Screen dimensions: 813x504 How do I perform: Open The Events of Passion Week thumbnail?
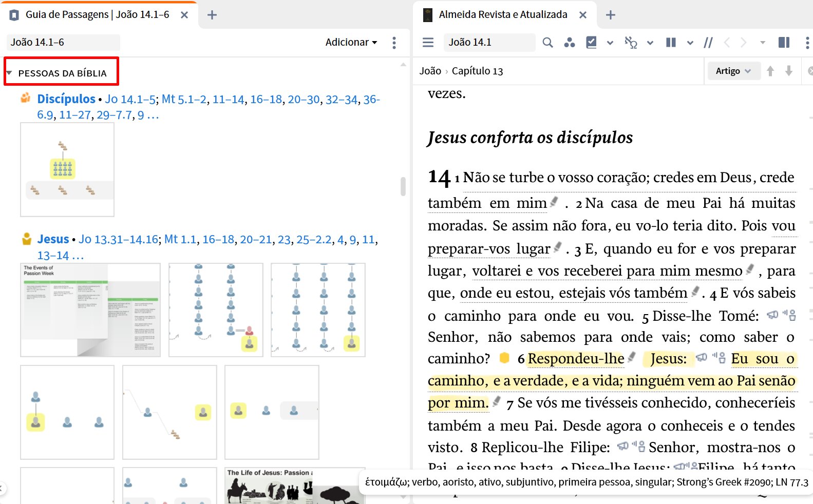click(90, 310)
